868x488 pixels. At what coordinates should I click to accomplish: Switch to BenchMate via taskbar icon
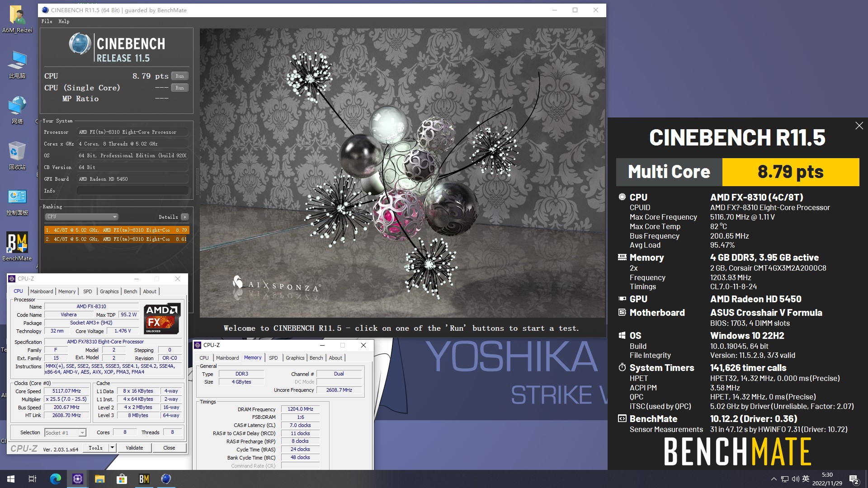144,479
